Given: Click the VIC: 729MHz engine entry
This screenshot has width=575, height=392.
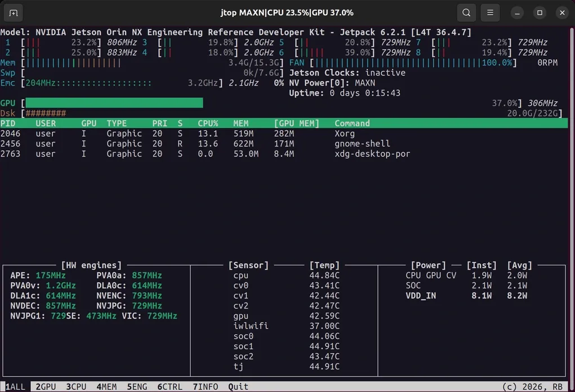Looking at the screenshot, I should [x=150, y=316].
